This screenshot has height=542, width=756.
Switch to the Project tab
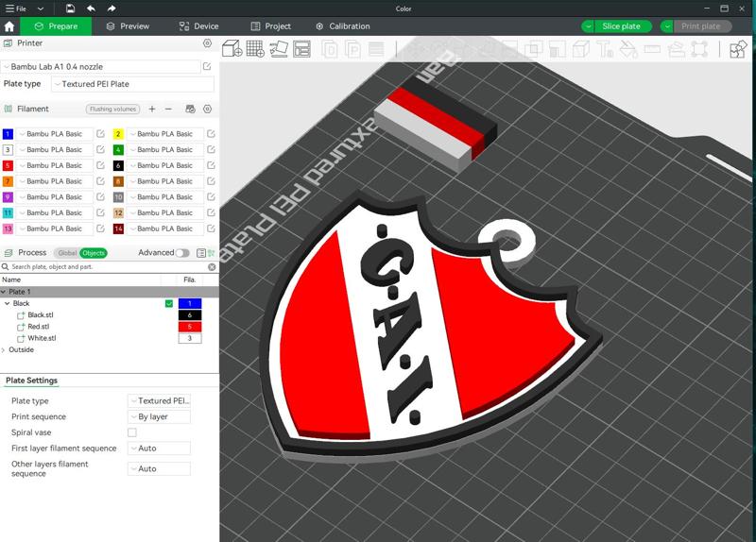(x=271, y=26)
